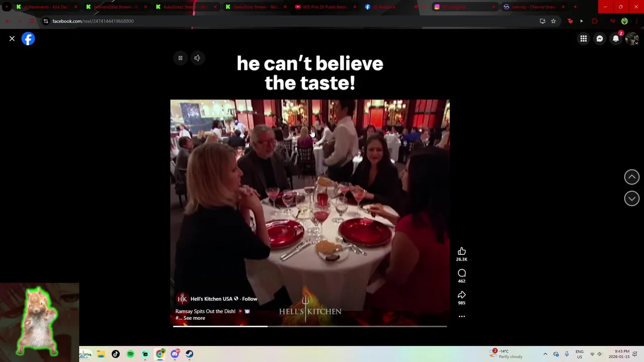Screen dimensions: 644x362
Task: Like the Hell's Kitchen reel
Action: pyautogui.click(x=462, y=251)
